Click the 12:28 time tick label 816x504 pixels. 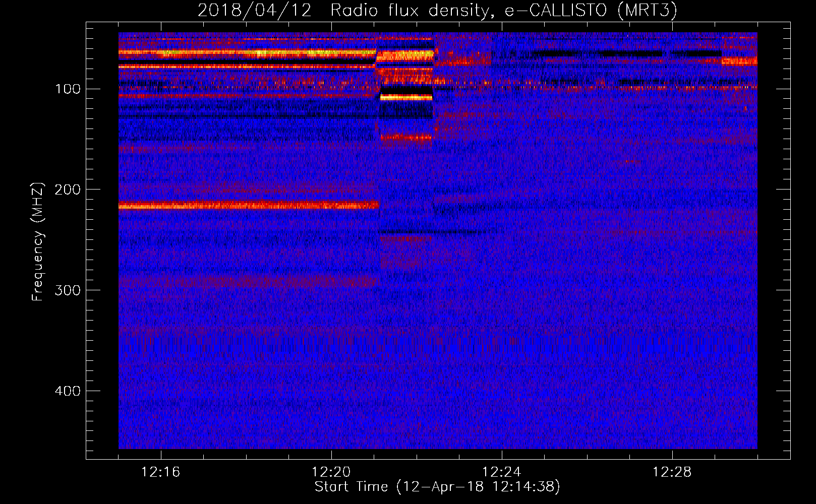(x=672, y=472)
